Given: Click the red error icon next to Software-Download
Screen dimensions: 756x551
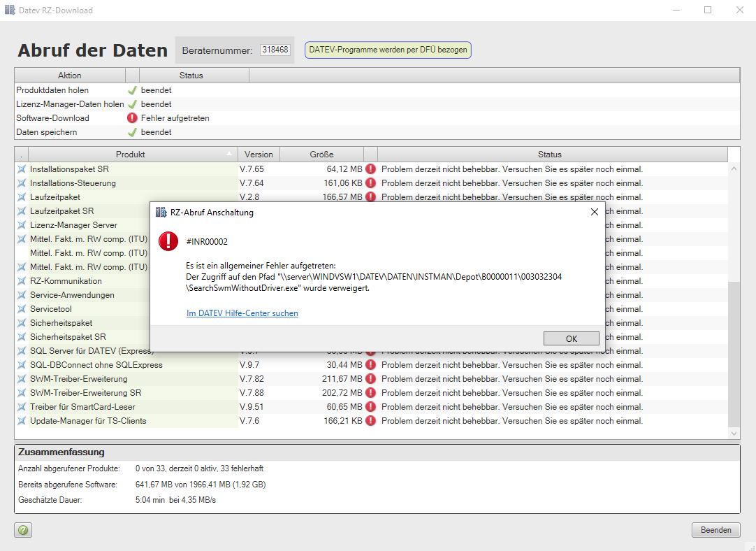Looking at the screenshot, I should pos(132,118).
